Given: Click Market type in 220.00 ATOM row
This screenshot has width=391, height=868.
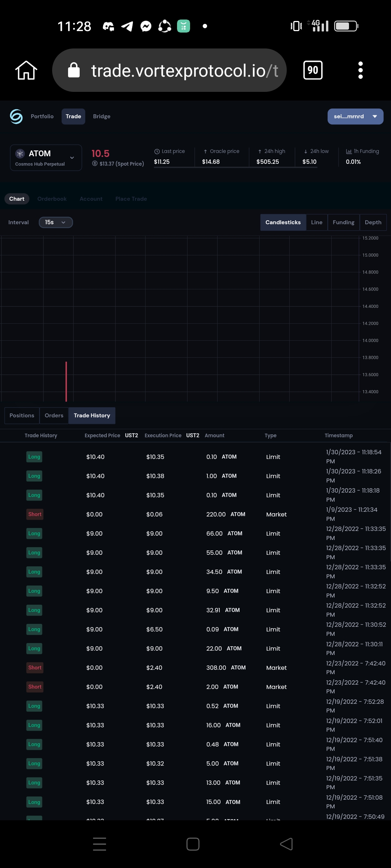Looking at the screenshot, I should [x=276, y=514].
